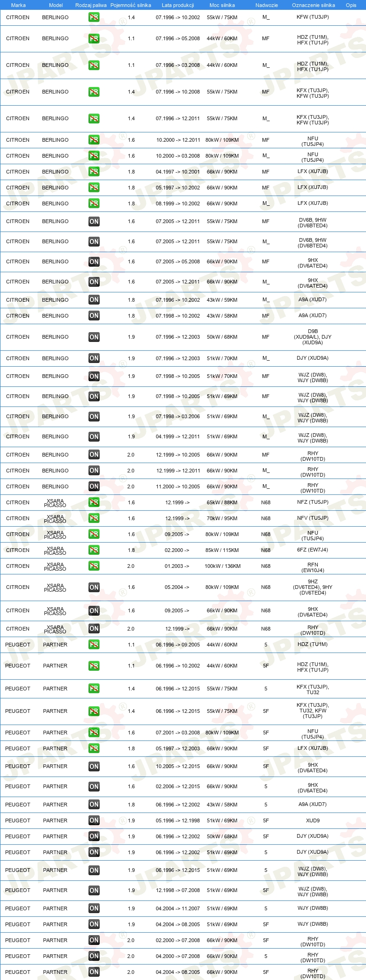Image resolution: width=366 pixels, height=980 pixels.
Task: Click the petrol icon for Xsara Picasso 100kW / 136KM
Action: 94,566
